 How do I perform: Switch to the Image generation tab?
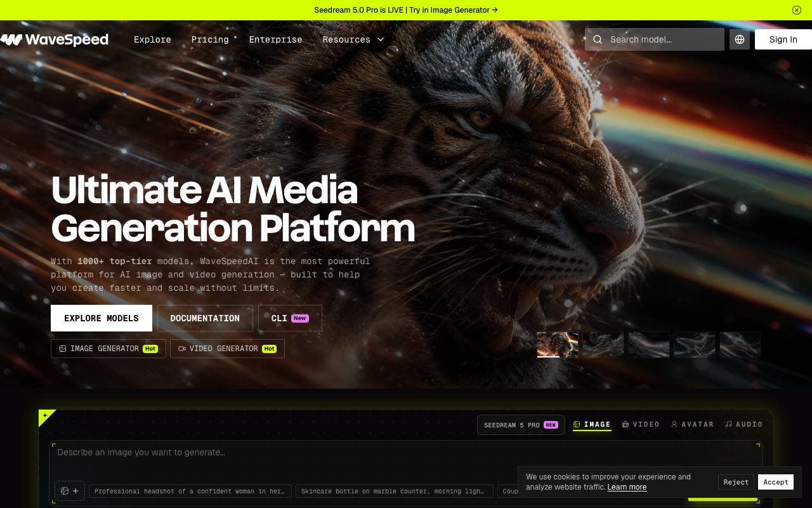(x=592, y=424)
